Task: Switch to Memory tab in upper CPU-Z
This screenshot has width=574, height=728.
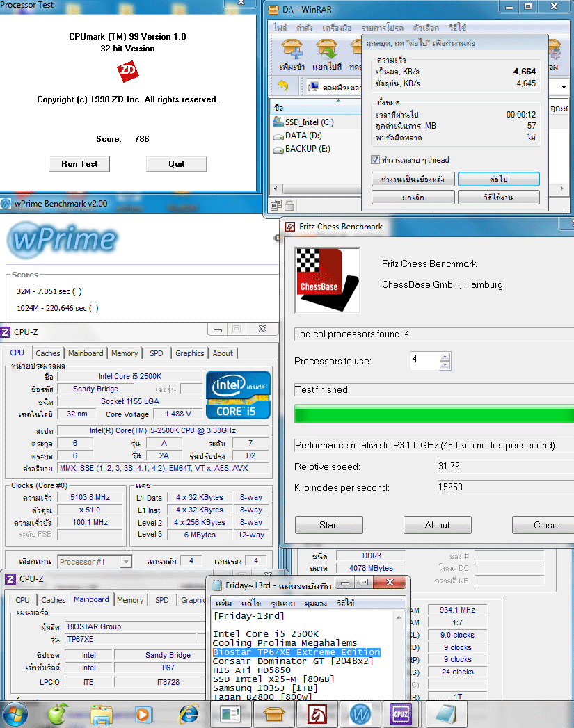Action: pos(125,353)
